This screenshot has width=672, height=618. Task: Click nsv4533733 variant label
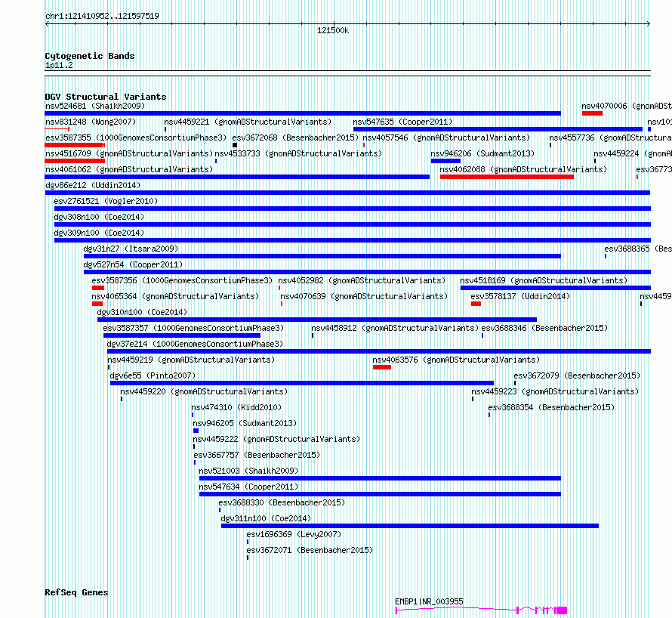298,153
